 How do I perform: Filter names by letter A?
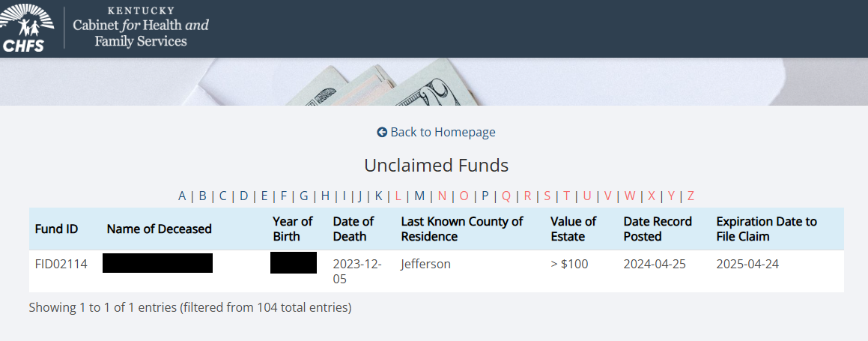[x=182, y=196]
